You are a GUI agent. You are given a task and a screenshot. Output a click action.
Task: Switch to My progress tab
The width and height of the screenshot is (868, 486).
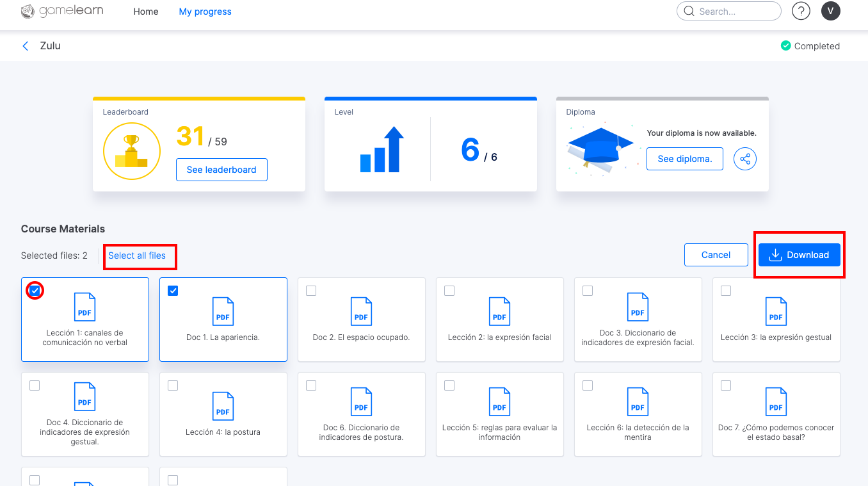coord(205,12)
